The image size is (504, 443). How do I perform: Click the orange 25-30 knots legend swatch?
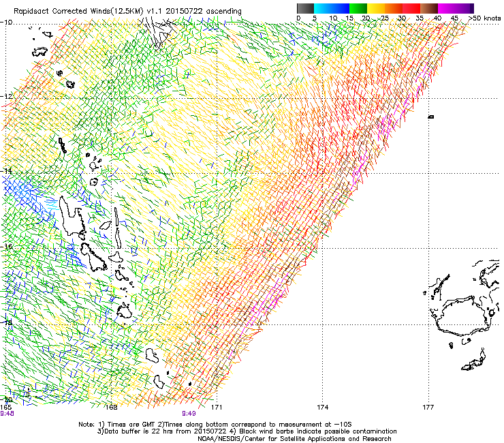pyautogui.click(x=394, y=8)
